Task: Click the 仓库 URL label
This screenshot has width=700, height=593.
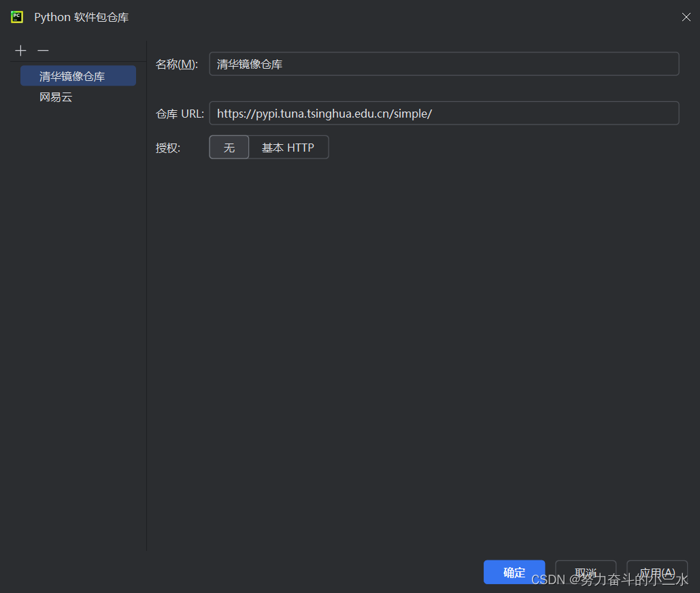Action: click(x=179, y=113)
